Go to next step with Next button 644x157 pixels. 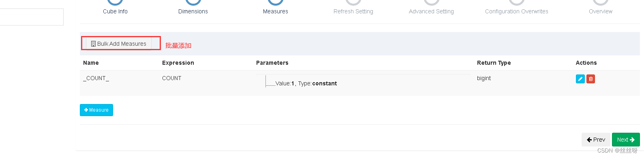(x=626, y=140)
